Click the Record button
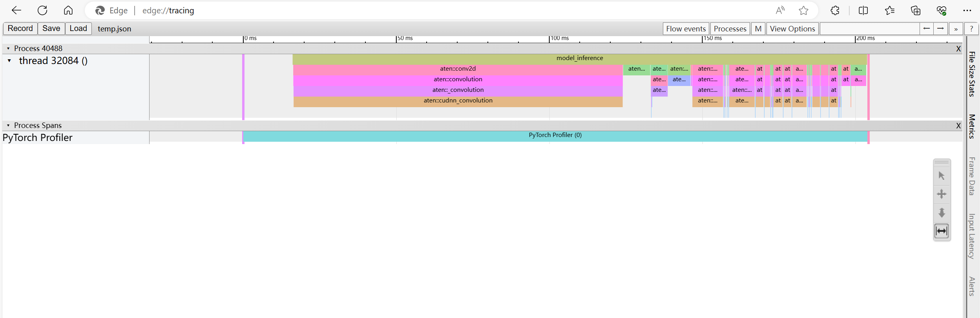 20,28
